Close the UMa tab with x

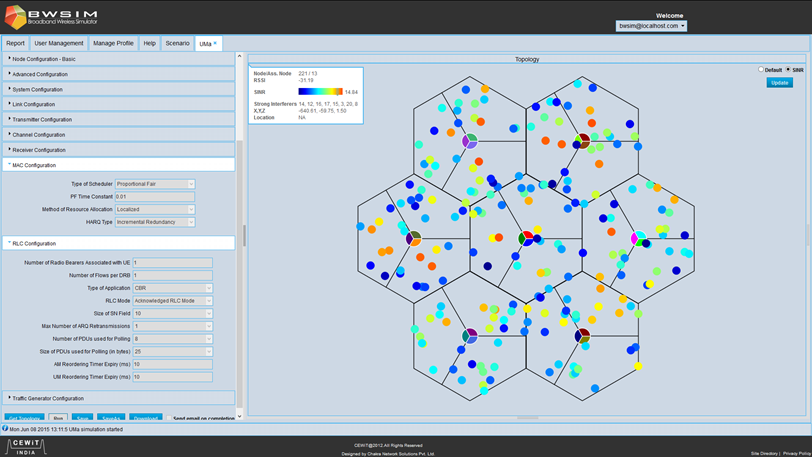point(215,43)
